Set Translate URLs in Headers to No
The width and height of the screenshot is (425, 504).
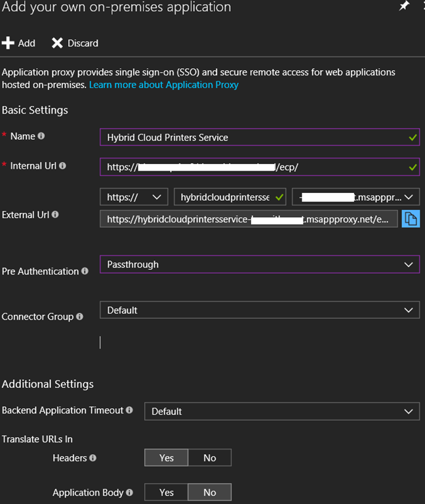tap(209, 458)
